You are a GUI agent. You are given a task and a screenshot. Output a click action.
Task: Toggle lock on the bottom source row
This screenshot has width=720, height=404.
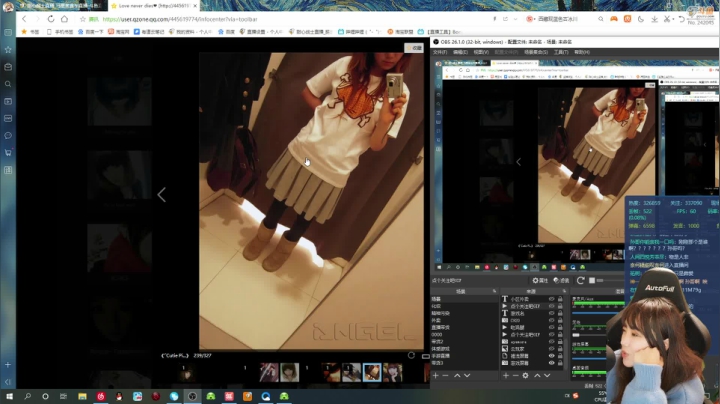[x=560, y=363]
